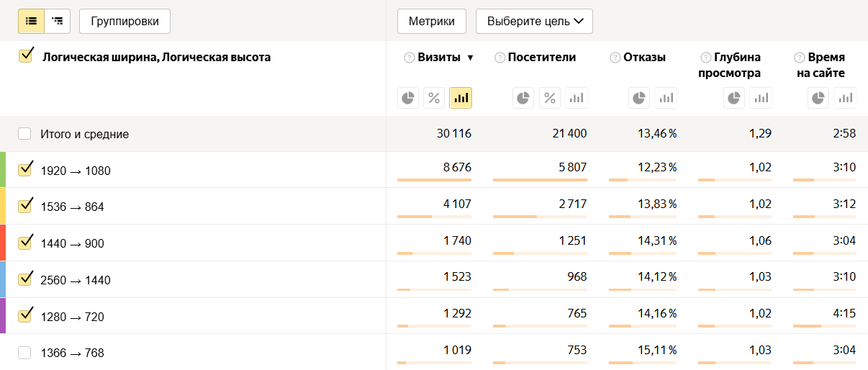The width and height of the screenshot is (868, 370).
Task: Open the Метрики button
Action: (x=432, y=22)
